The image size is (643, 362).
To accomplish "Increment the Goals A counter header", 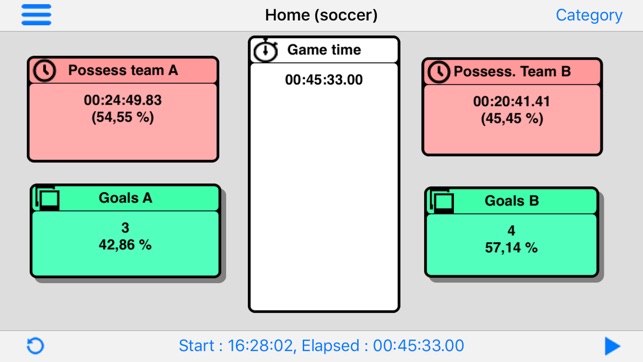I will 125,198.
